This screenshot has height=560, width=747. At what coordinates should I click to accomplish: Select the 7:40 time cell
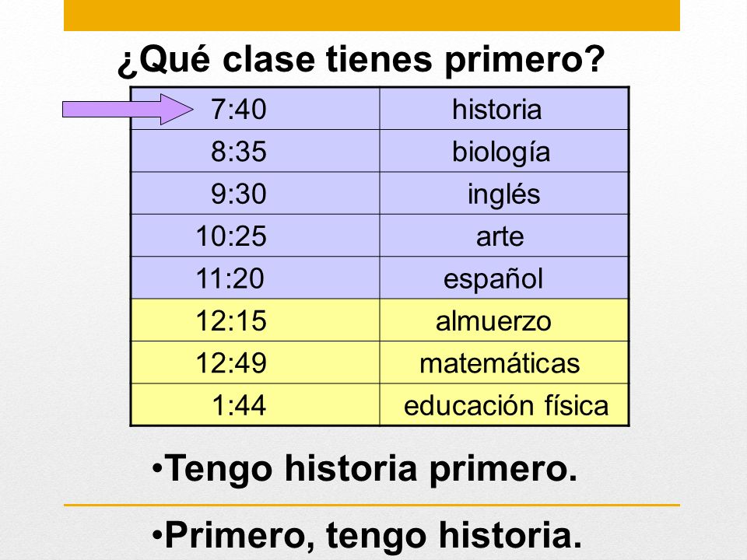pos(255,109)
